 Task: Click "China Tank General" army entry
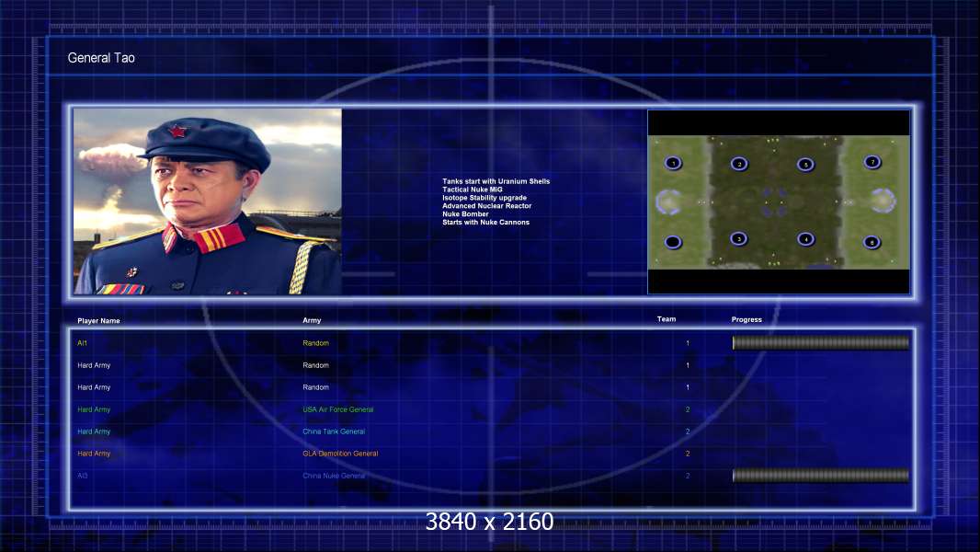334,431
